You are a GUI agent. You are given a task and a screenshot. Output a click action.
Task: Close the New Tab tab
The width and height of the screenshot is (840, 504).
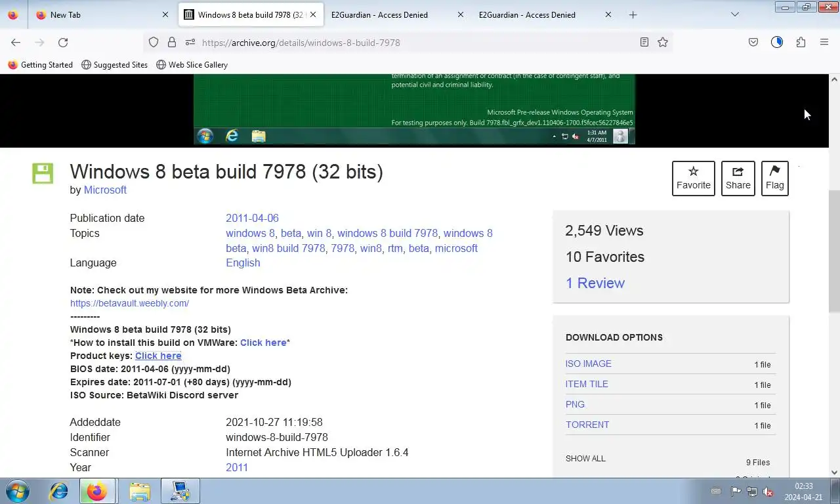[x=165, y=14]
